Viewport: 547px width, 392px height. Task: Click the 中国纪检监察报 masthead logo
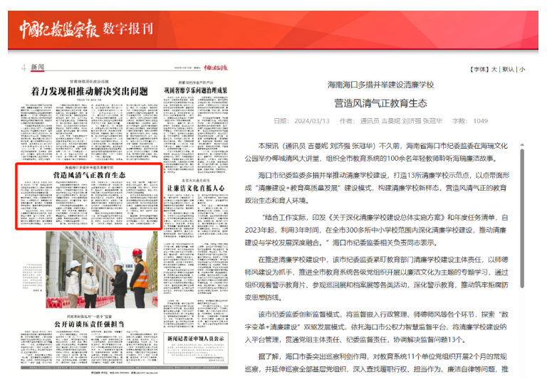[59, 28]
